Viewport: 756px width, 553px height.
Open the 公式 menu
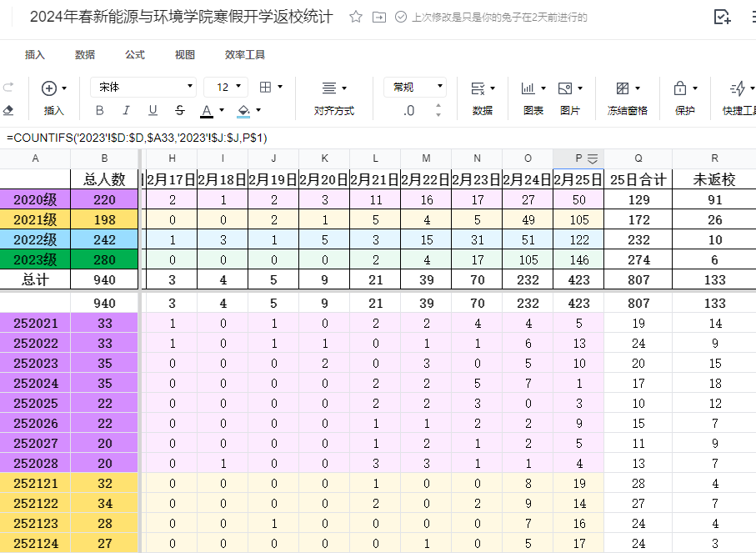[x=135, y=55]
